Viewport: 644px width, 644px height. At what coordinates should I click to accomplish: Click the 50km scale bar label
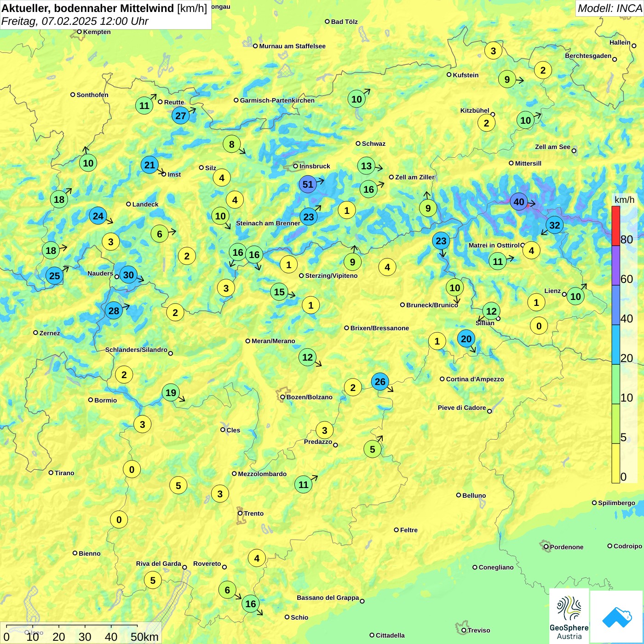tap(144, 637)
